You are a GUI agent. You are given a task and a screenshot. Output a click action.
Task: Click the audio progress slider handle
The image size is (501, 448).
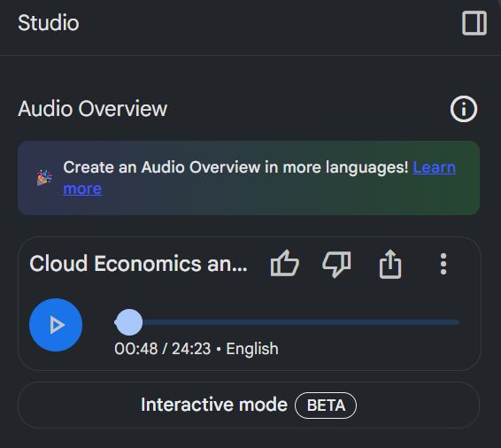pyautogui.click(x=128, y=322)
